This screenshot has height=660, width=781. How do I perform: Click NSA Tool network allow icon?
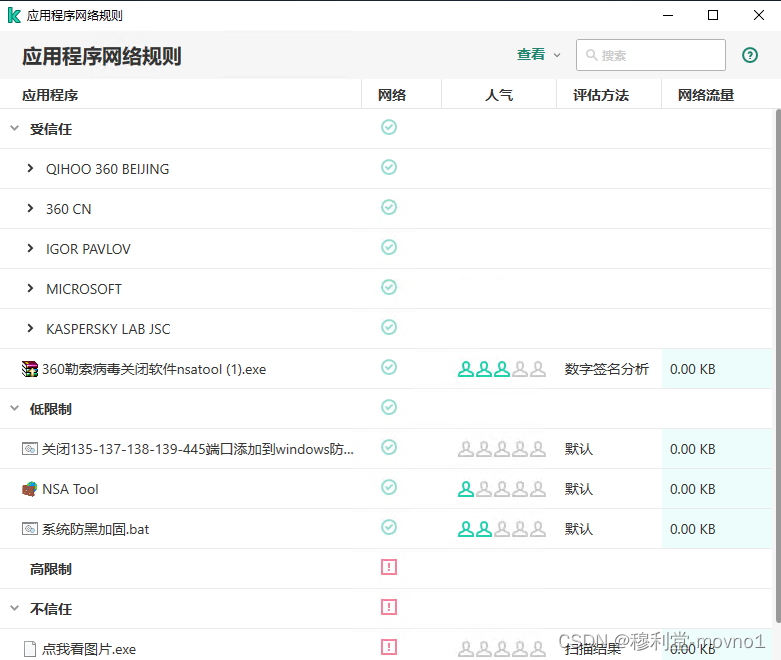coord(389,487)
